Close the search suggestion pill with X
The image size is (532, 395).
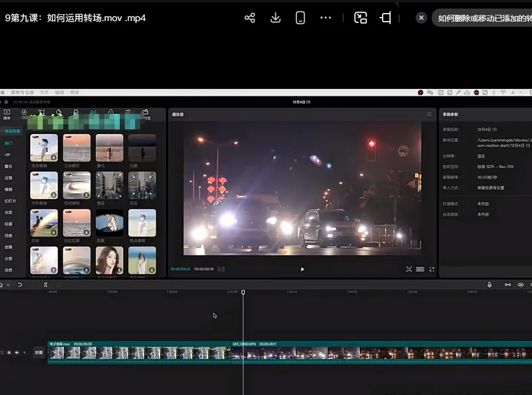click(x=421, y=18)
